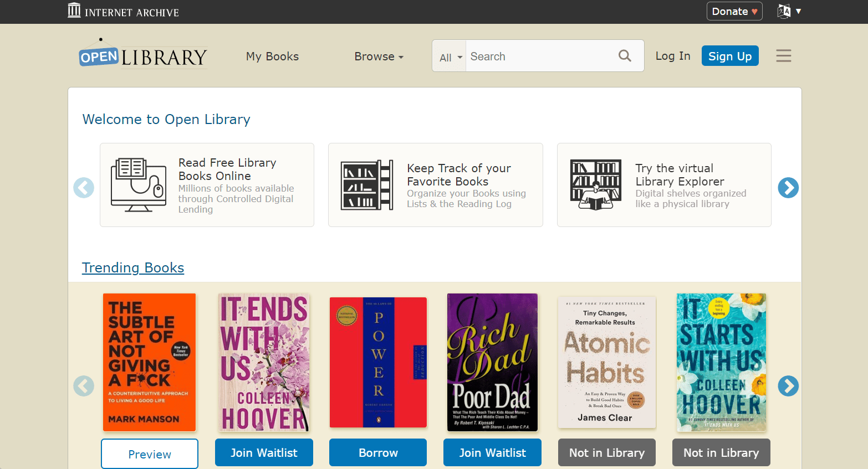Click Borrow under the Power book
The width and height of the screenshot is (868, 469).
(378, 452)
